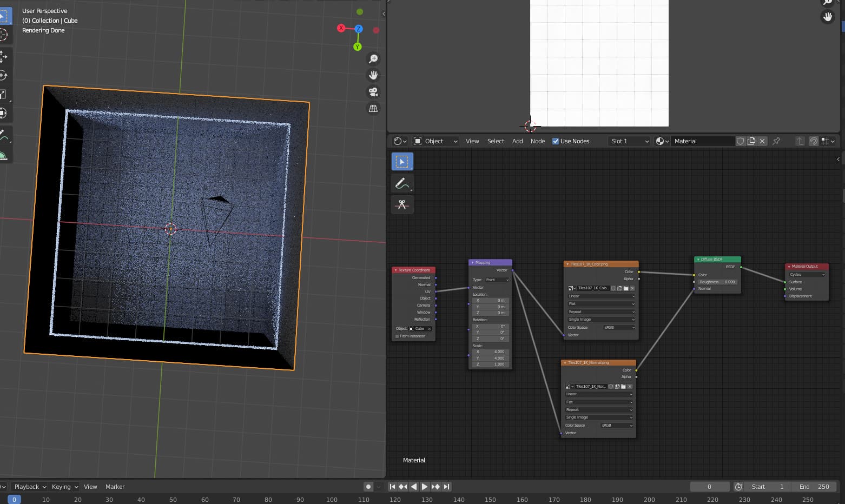Collapse the Texture Coordinate node
This screenshot has height=504, width=845.
tap(395, 270)
